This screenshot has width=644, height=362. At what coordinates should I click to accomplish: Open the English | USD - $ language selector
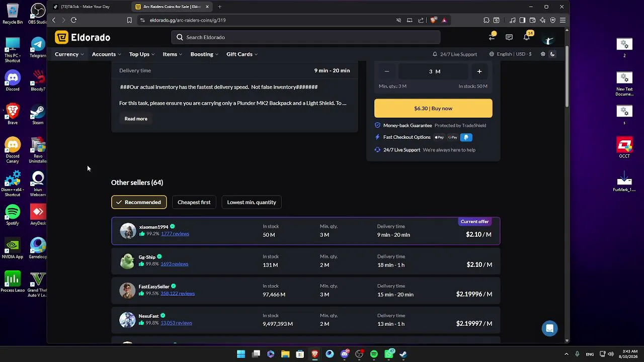click(x=511, y=54)
